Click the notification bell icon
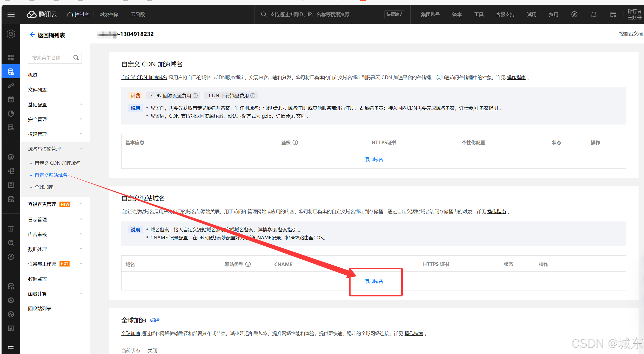The image size is (644, 354). [x=594, y=14]
